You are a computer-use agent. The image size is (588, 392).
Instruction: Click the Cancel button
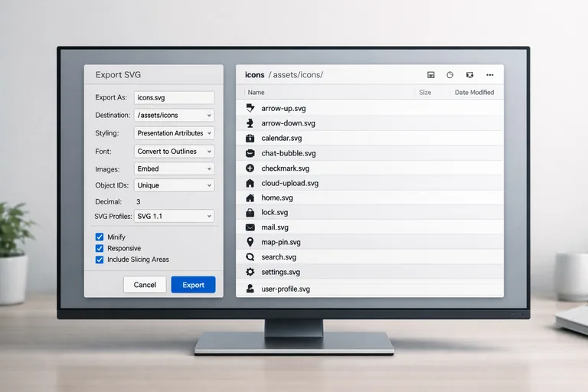145,285
